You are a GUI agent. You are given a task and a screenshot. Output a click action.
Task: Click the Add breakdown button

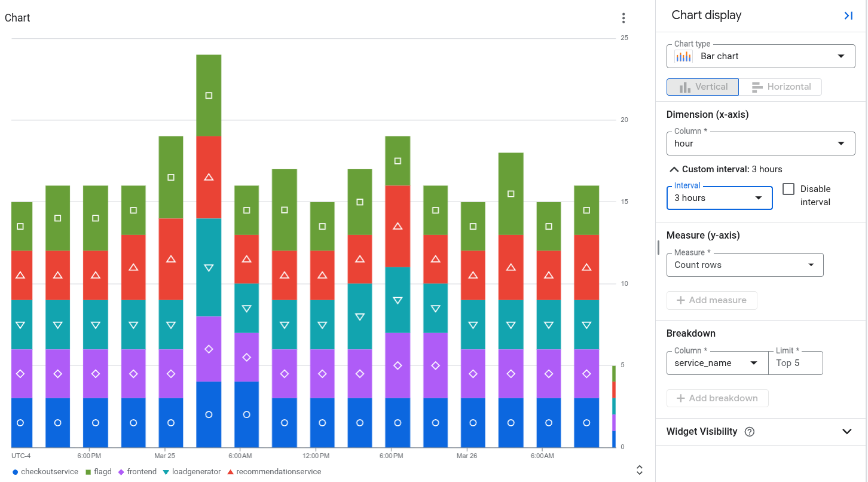tap(717, 398)
